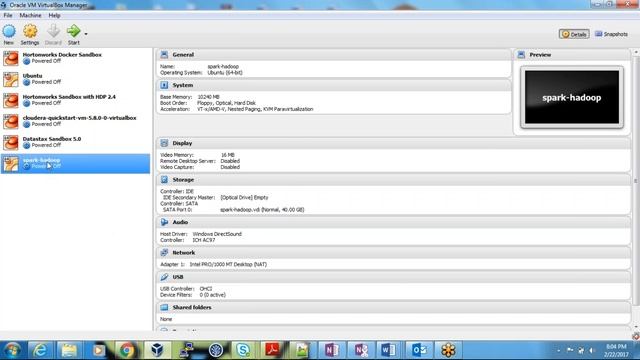Open Adobe Reader from taskbar
The height and width of the screenshot is (360, 640).
[272, 350]
